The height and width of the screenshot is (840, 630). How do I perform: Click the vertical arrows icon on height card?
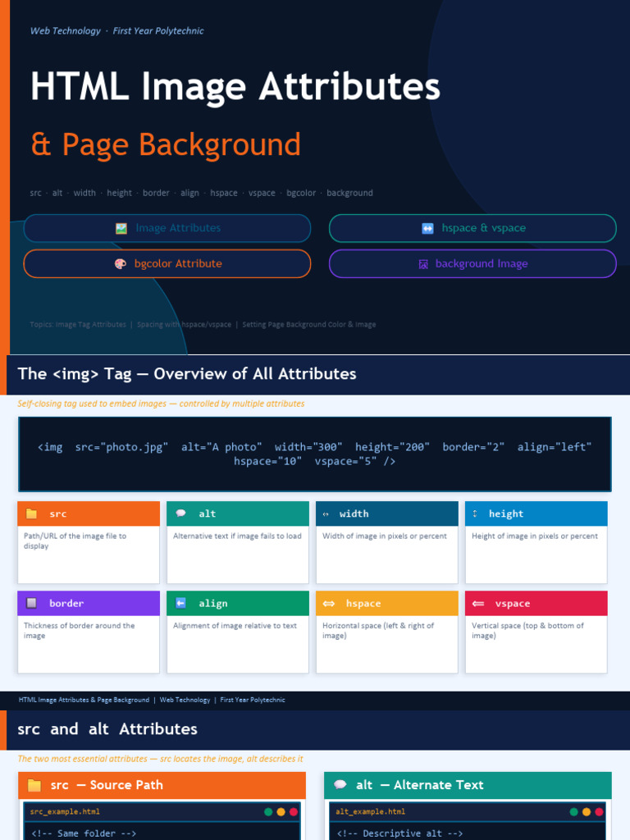point(475,514)
